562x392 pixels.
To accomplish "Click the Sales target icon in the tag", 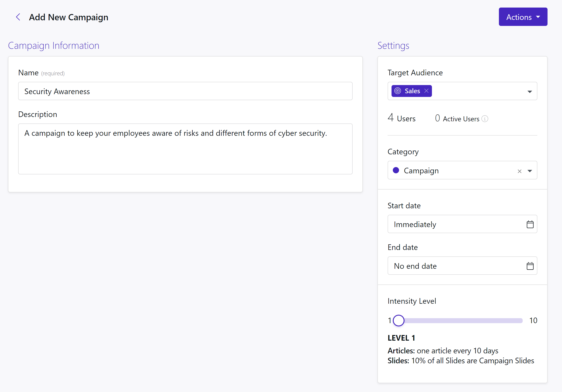I will pyautogui.click(x=398, y=91).
